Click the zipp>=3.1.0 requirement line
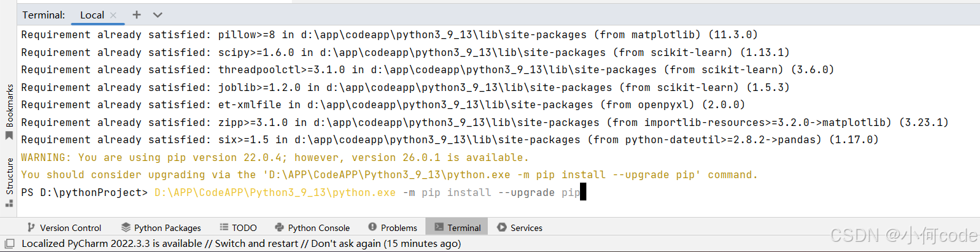Screen dimensions: 980x252 click(485, 122)
